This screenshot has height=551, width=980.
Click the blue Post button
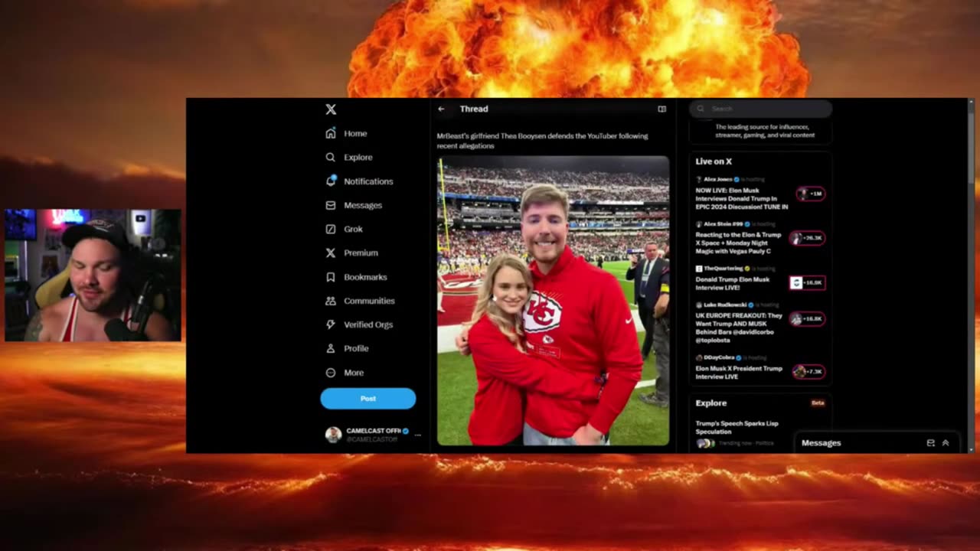coord(368,398)
